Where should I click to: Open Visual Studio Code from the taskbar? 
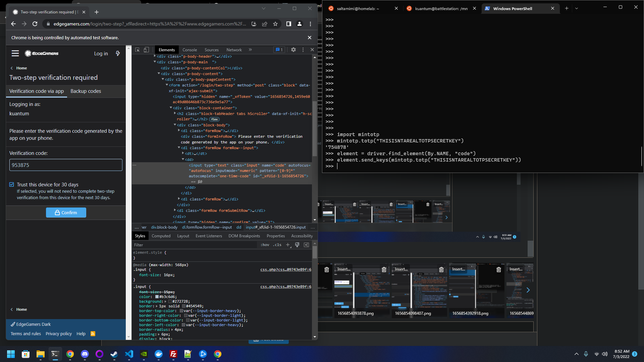129,354
